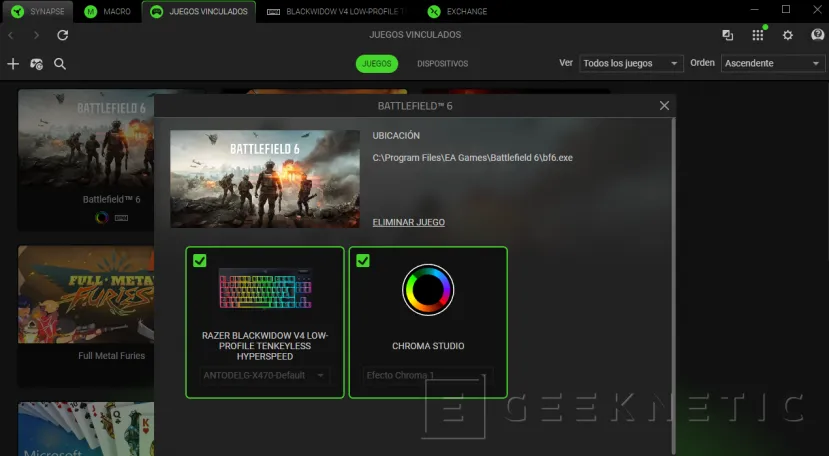Viewport: 829px width, 456px height.
Task: Click the Chroma Studio color ring icon
Action: (x=428, y=290)
